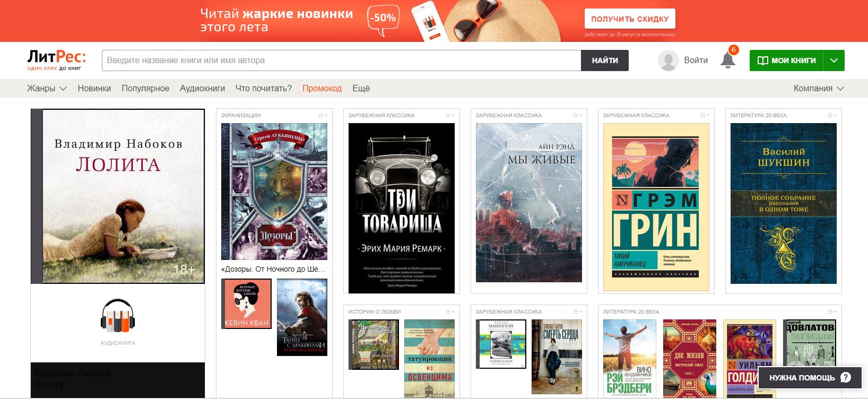
Task: Open the Экранизации card menu icon
Action: tap(323, 115)
